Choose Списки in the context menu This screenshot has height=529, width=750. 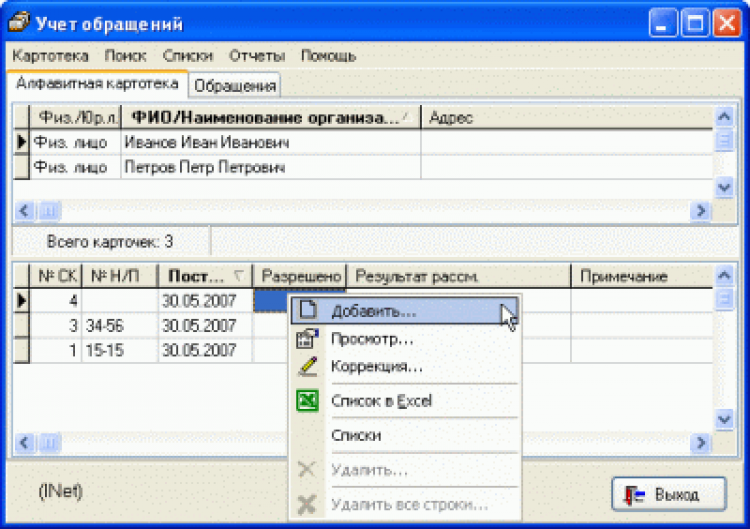(x=355, y=435)
